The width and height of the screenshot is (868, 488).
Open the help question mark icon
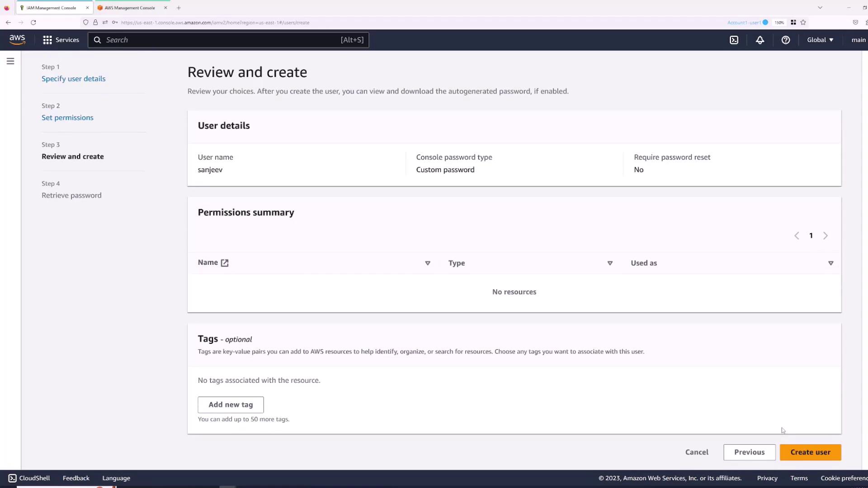pos(786,40)
